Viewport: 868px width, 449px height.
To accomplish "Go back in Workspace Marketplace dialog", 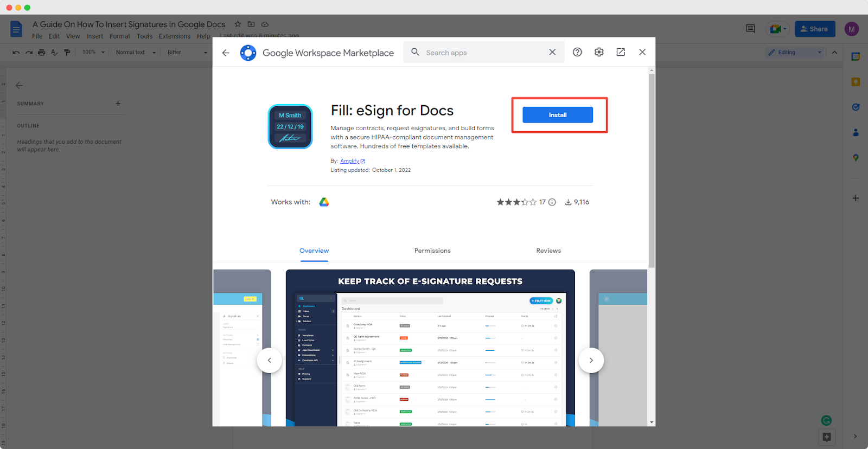I will tap(226, 53).
